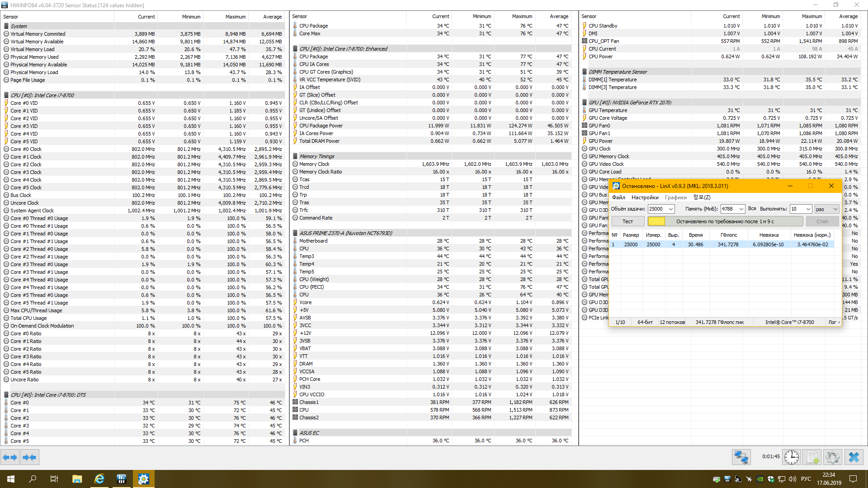The width and height of the screenshot is (868, 488).
Task: Open HWiNFO sensor settings gear icon
Action: 833,457
